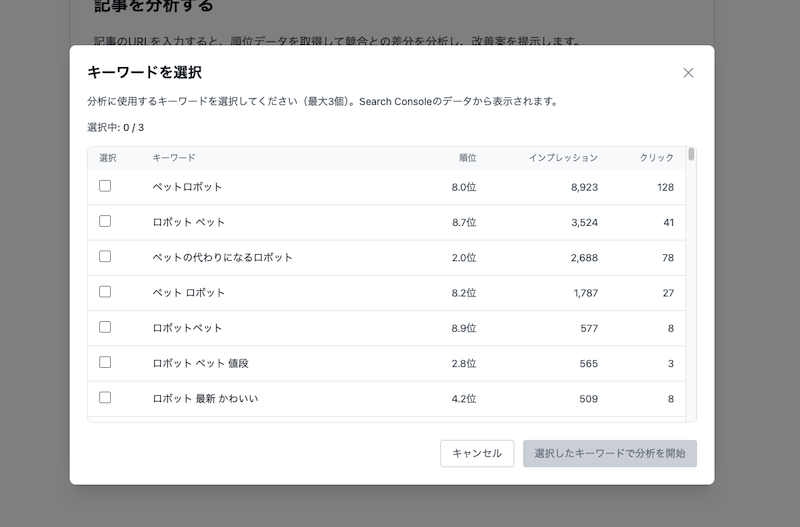Click the 8,923 impressions cell
The width and height of the screenshot is (800, 527).
click(584, 187)
